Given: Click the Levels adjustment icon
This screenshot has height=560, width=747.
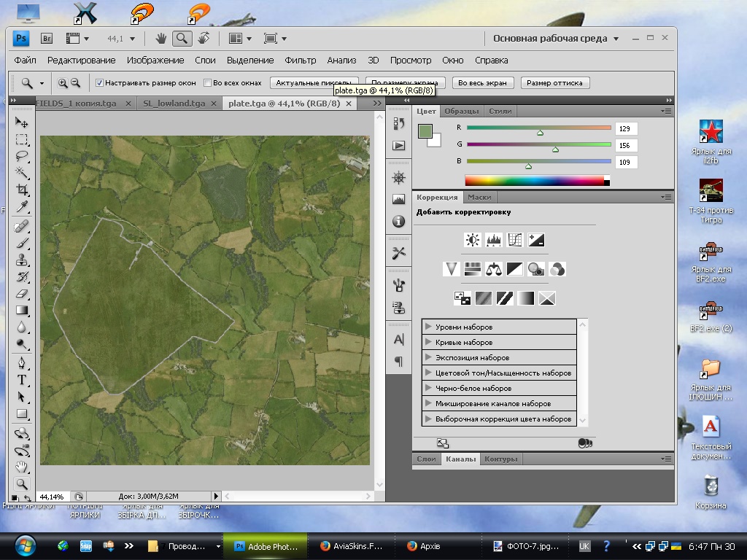Looking at the screenshot, I should pos(494,239).
